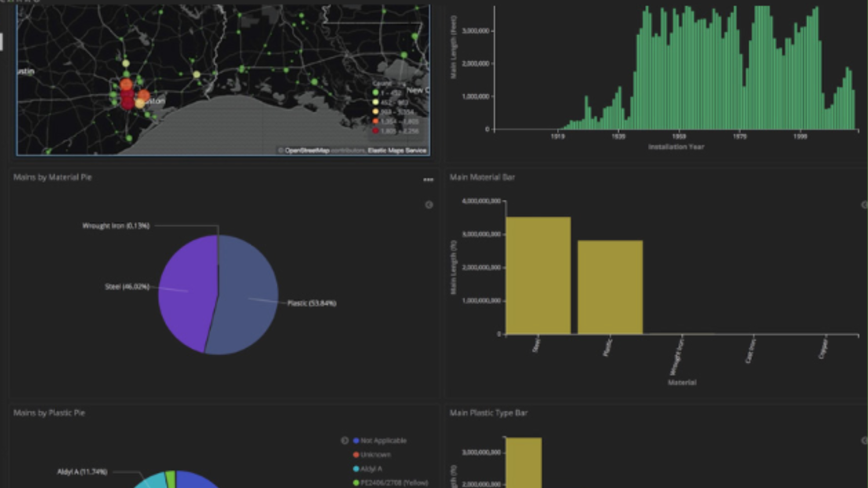Click the Main Plastic Type Bar title
Viewport: 868px width, 488px height.
point(488,413)
